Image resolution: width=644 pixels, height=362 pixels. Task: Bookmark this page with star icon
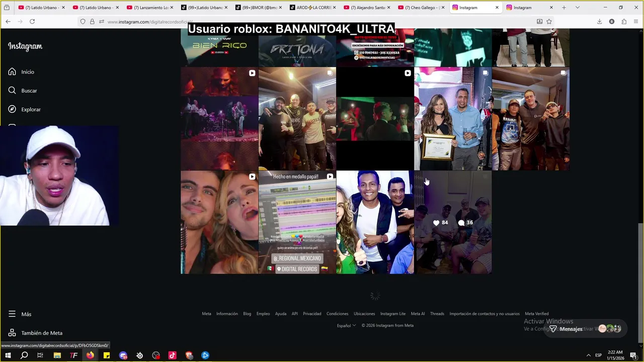pos(549,22)
